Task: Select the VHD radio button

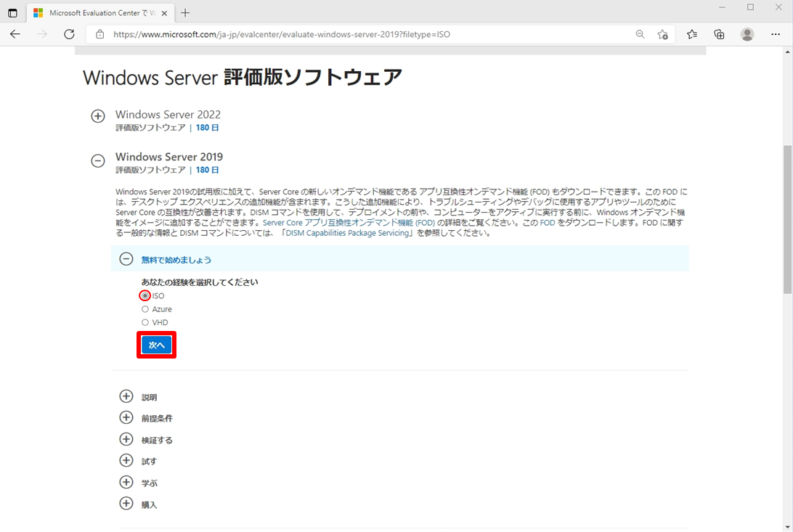Action: [x=145, y=322]
